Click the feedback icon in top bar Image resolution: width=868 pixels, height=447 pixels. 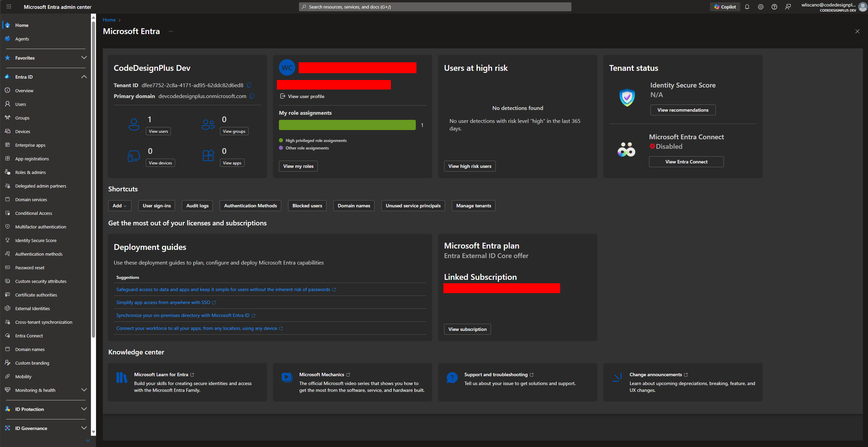click(788, 7)
